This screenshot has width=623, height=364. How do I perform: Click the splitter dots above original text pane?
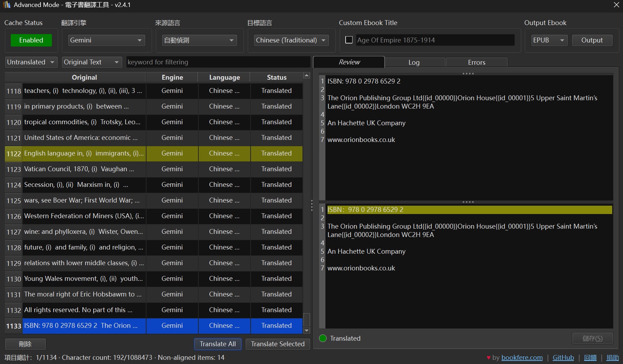(468, 73)
